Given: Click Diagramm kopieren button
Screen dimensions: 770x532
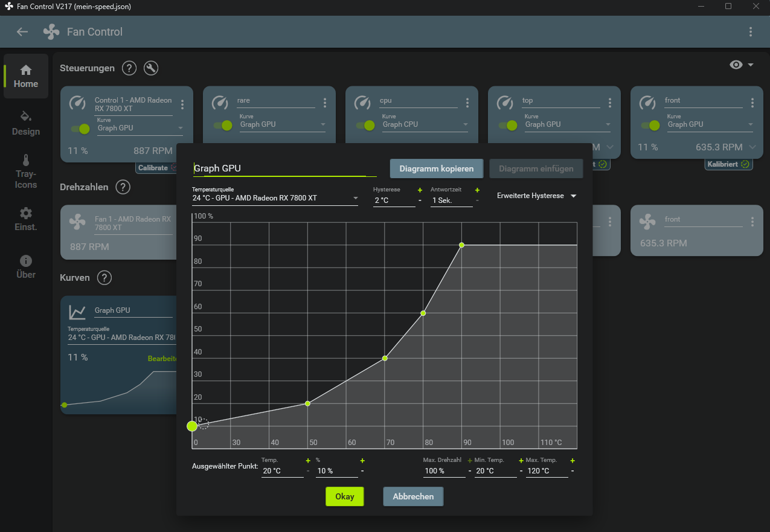Looking at the screenshot, I should point(437,168).
